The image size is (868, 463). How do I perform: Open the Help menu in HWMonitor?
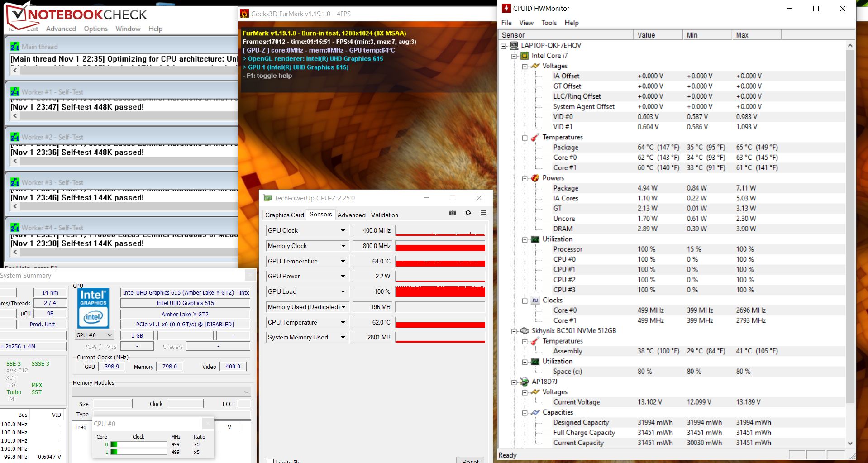tap(572, 23)
